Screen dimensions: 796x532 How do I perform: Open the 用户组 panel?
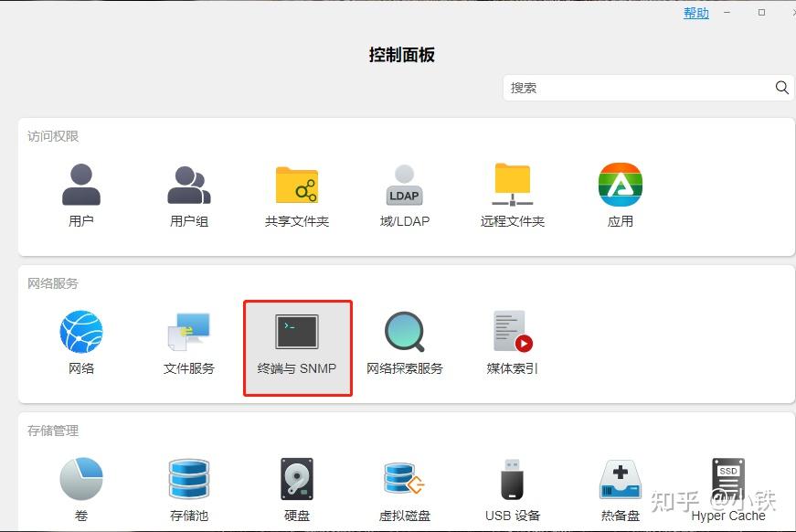(x=188, y=192)
